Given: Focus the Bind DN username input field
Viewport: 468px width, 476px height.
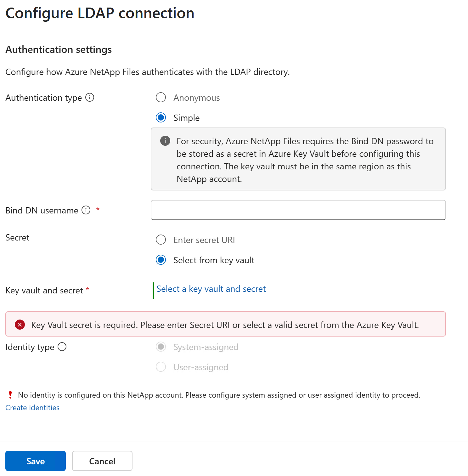Looking at the screenshot, I should coord(298,210).
